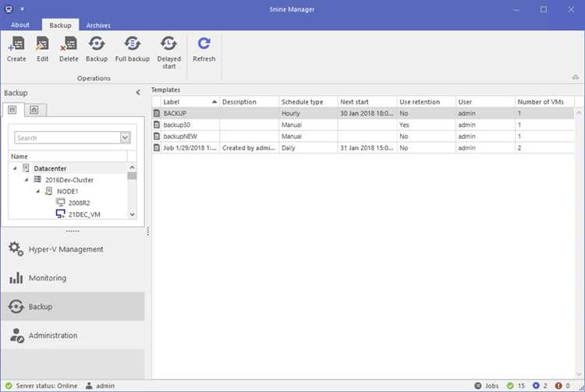Switch to the About ribbon tab
585x392 pixels.
pyautogui.click(x=20, y=25)
